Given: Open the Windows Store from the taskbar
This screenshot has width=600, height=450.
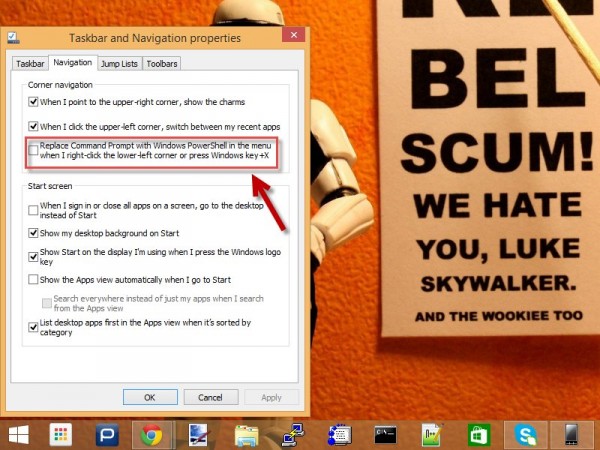Looking at the screenshot, I should (x=479, y=435).
